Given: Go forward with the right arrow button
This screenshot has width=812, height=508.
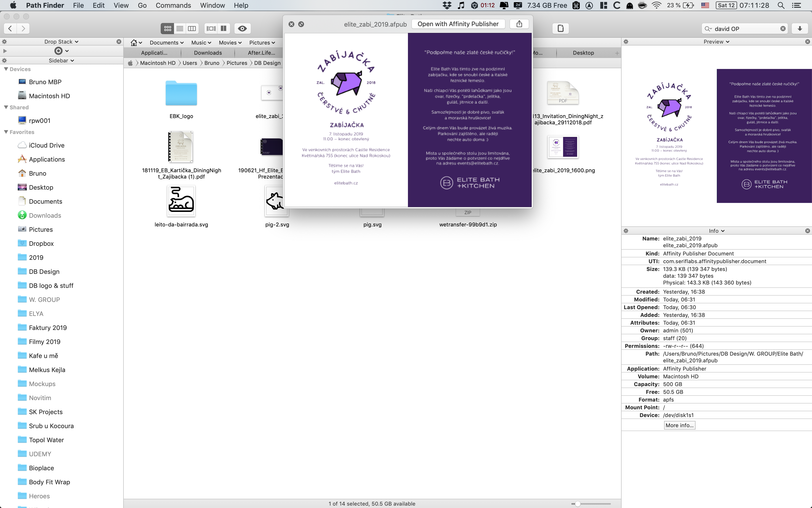Looking at the screenshot, I should tap(23, 29).
